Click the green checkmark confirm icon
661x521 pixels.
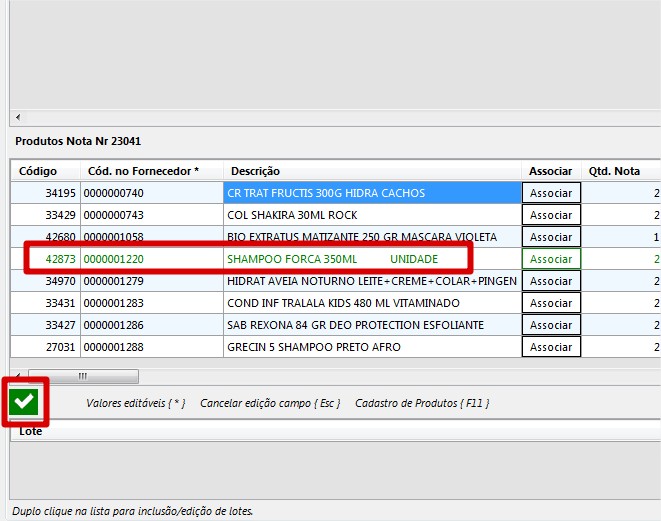click(x=25, y=402)
